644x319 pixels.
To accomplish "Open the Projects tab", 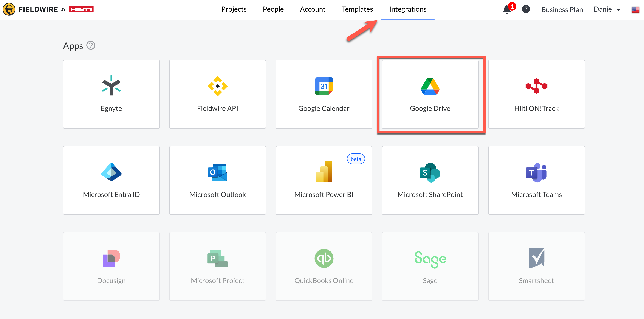I will click(x=234, y=9).
